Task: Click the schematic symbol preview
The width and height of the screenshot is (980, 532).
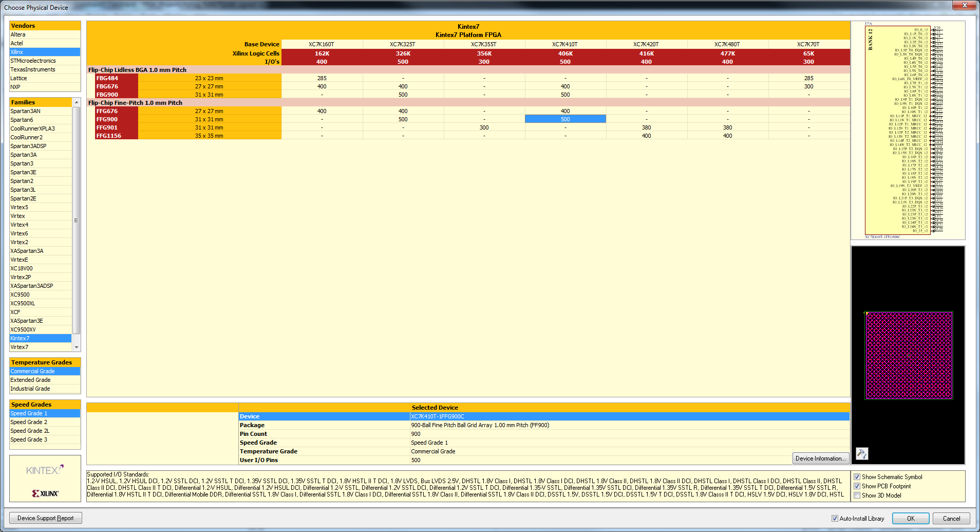Action: [x=908, y=131]
